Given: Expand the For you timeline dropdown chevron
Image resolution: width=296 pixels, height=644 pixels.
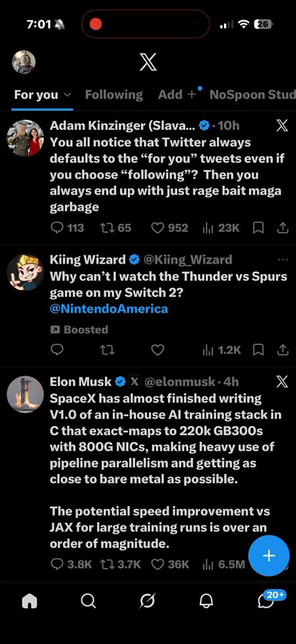Looking at the screenshot, I should [67, 94].
